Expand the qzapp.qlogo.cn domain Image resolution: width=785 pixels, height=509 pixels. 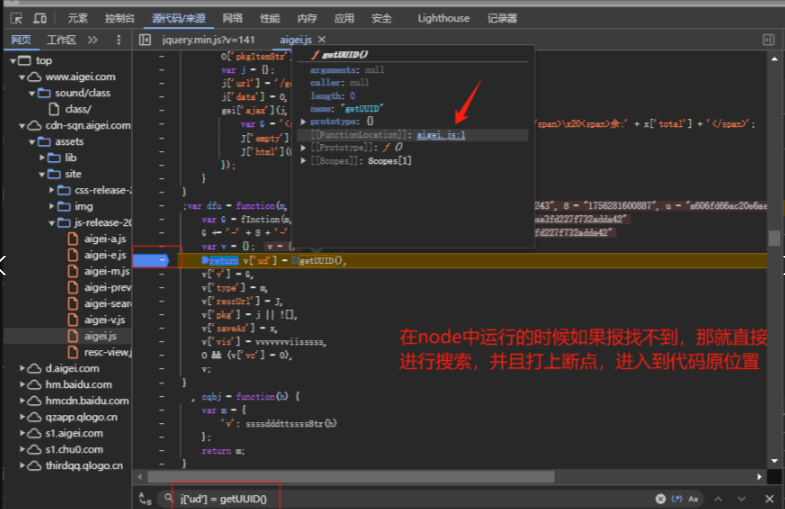click(x=22, y=417)
